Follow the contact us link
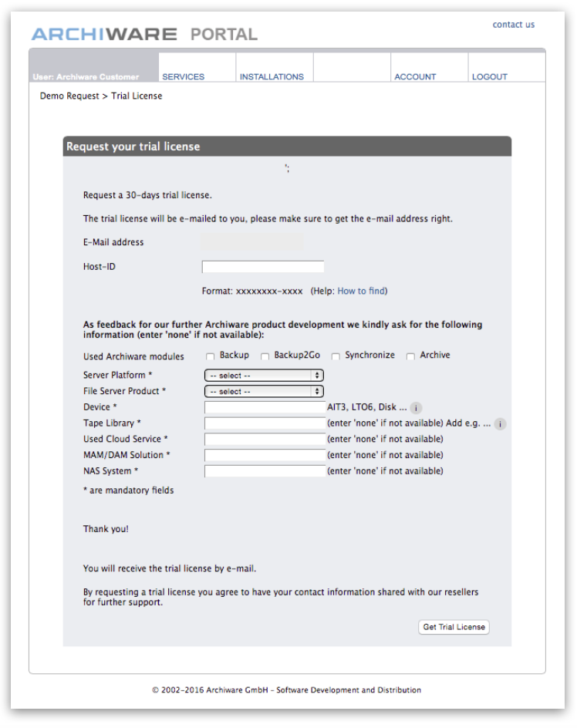 (513, 25)
